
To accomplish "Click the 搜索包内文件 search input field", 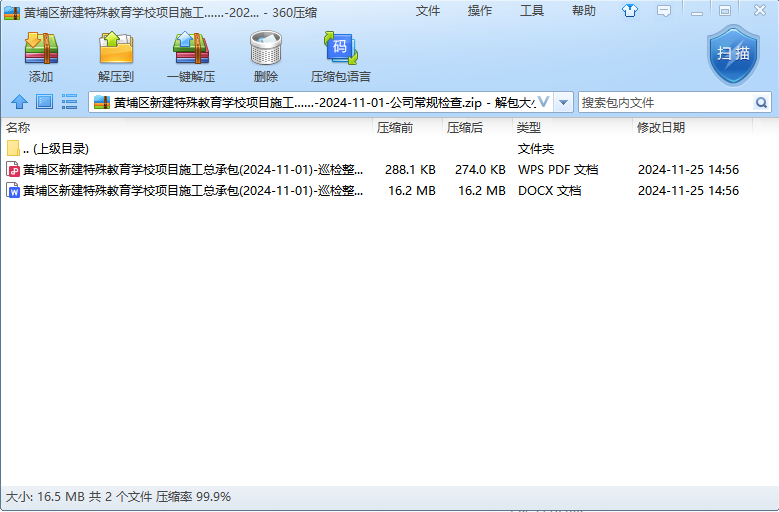I will [x=664, y=102].
